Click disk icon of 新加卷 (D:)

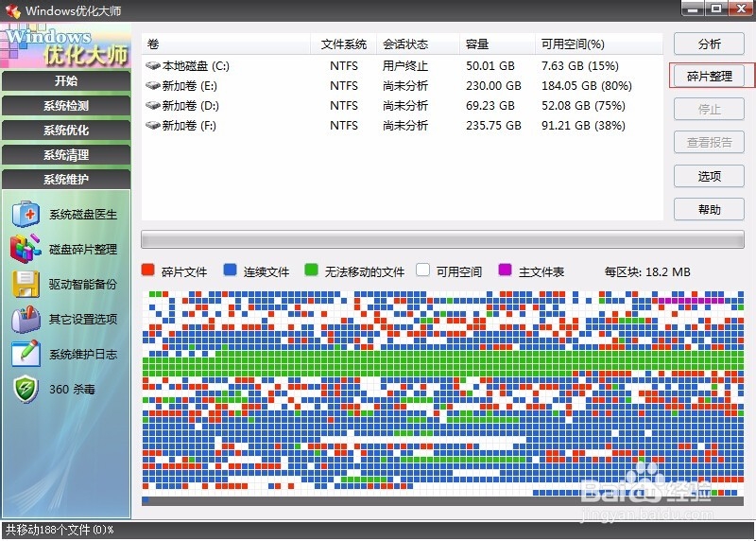(153, 105)
